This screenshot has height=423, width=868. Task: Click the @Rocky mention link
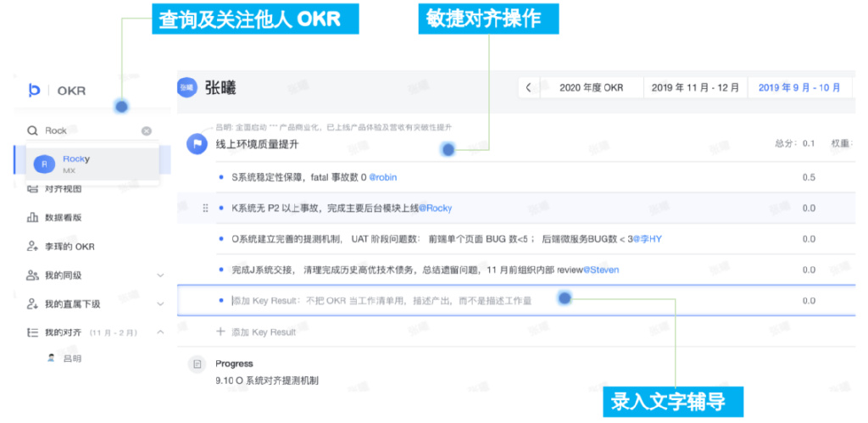pos(435,209)
